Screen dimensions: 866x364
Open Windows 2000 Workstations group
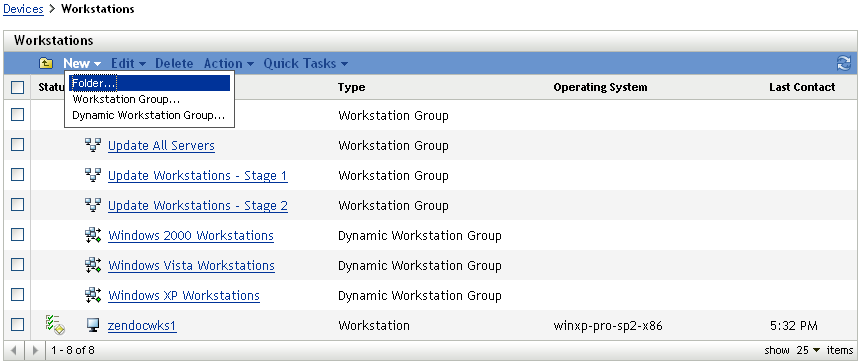pos(191,235)
